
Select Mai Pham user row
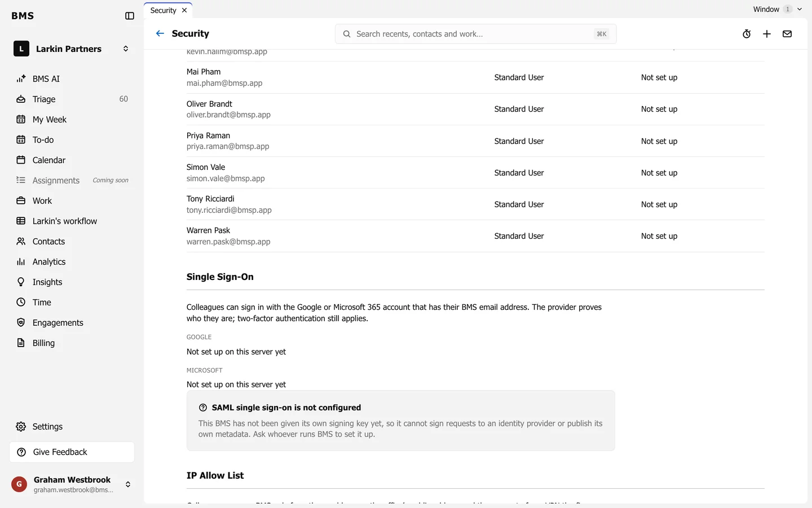click(475, 77)
